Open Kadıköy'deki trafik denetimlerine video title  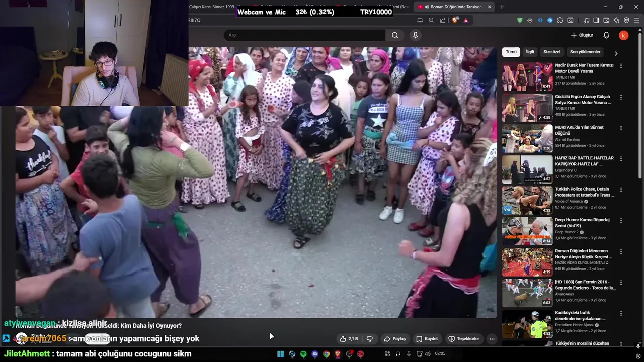point(580,315)
